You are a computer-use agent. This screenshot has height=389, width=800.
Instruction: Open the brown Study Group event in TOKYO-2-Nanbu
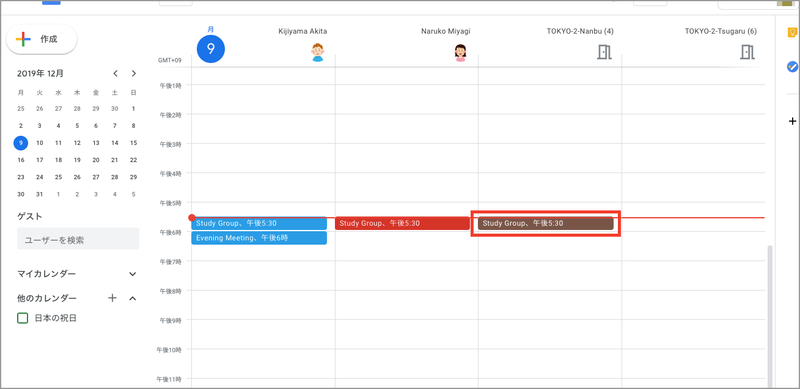[545, 223]
